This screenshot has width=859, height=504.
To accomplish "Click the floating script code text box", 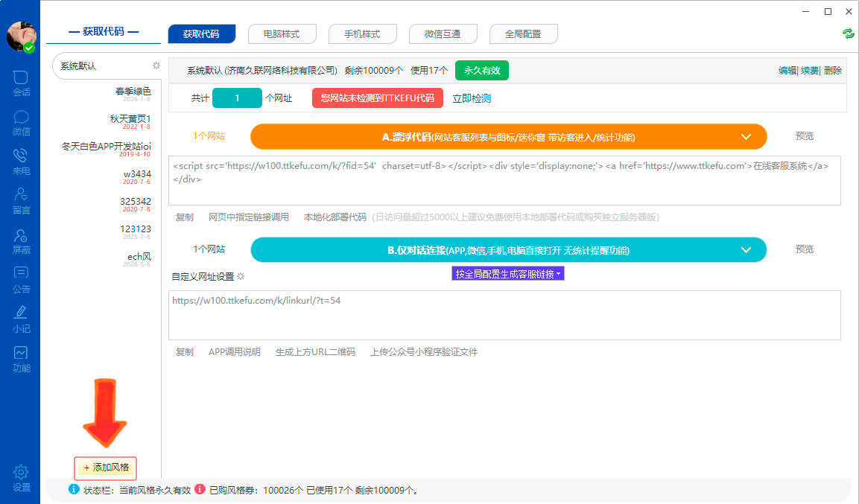I will [x=504, y=181].
